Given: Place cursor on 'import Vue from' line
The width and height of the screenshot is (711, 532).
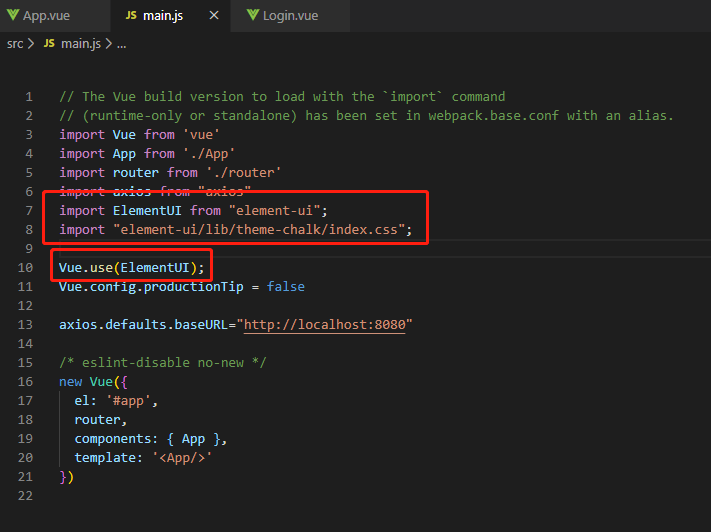Looking at the screenshot, I should [139, 135].
